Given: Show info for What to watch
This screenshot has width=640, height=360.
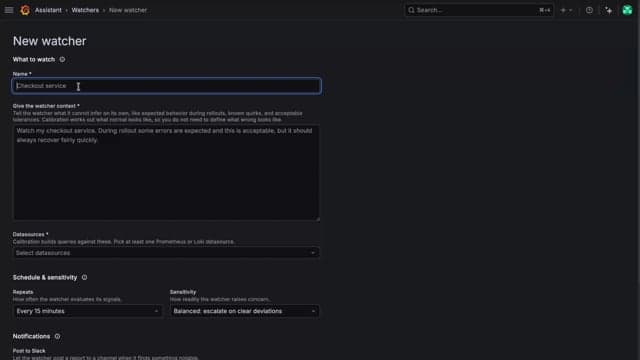Looking at the screenshot, I should coord(62,60).
